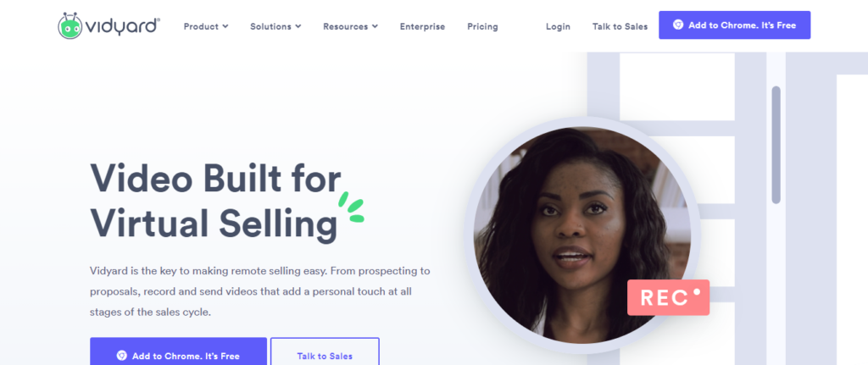The width and height of the screenshot is (868, 365).
Task: Click outlined Talk to Sales button
Action: 325,351
